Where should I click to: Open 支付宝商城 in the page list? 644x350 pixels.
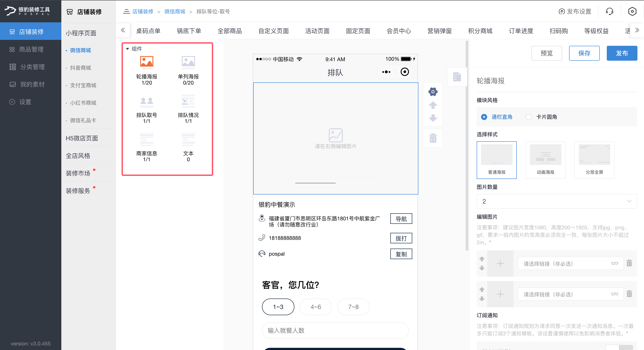pos(83,85)
